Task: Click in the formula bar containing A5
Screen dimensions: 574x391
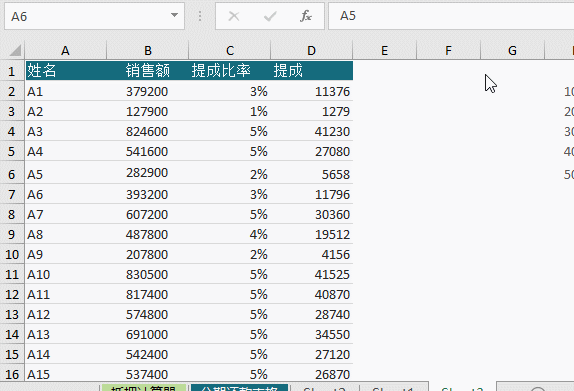Action: (451, 16)
